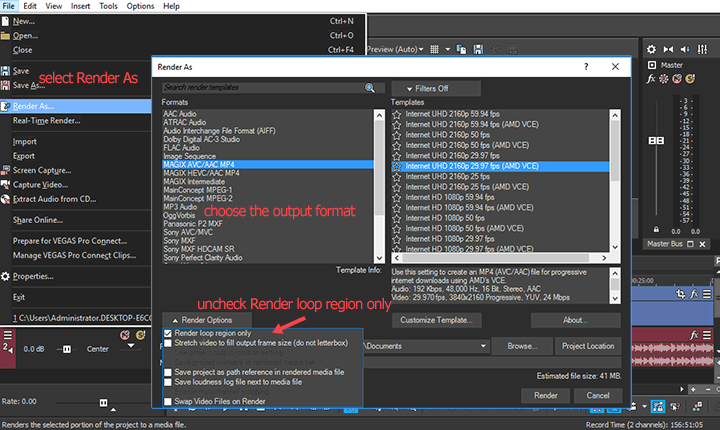This screenshot has height=430, width=720.
Task: Click the New file icon in File menu
Action: point(6,21)
